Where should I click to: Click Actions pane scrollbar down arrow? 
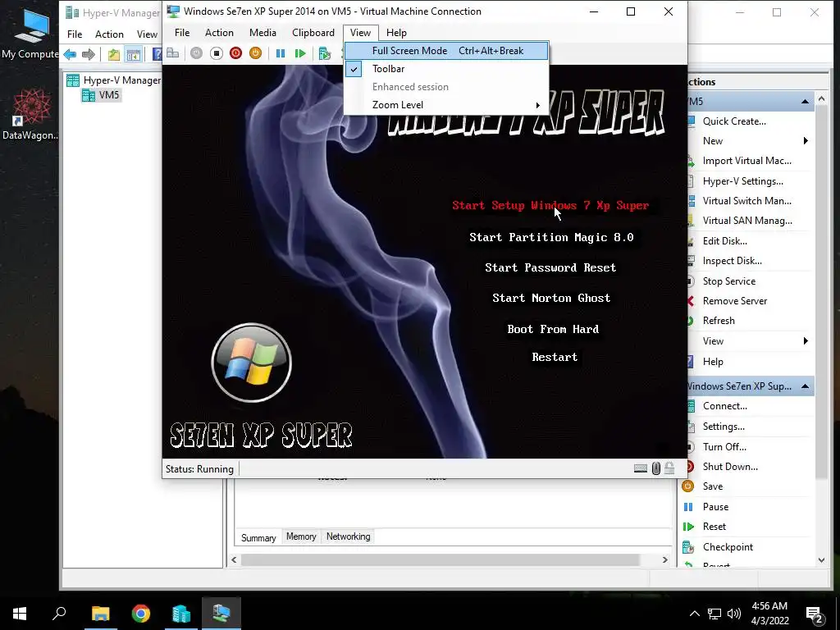822,559
